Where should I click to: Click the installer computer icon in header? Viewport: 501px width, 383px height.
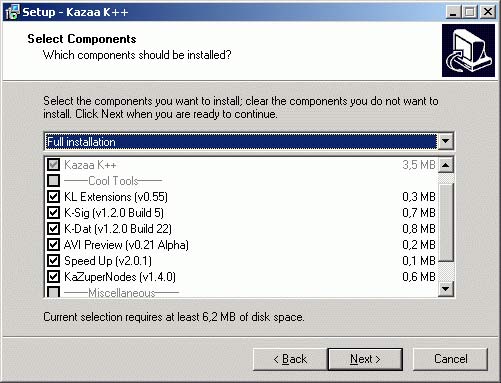[x=468, y=50]
